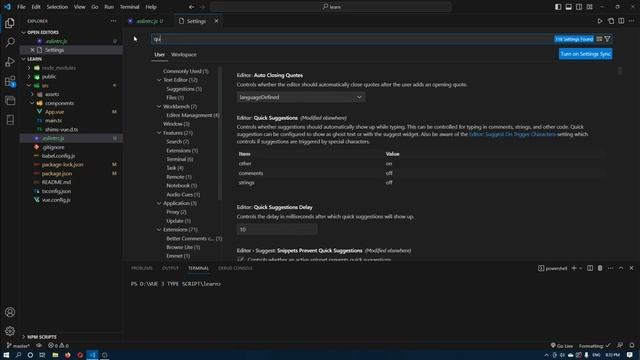Select the User settings tab
640x360 pixels.
[x=159, y=54]
